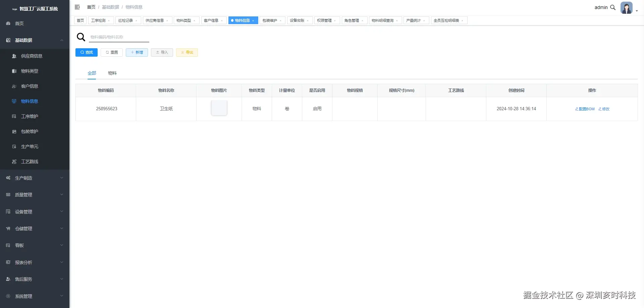Select the 全部 filter tab above the table
Screen dimensions: 644x308
point(92,73)
